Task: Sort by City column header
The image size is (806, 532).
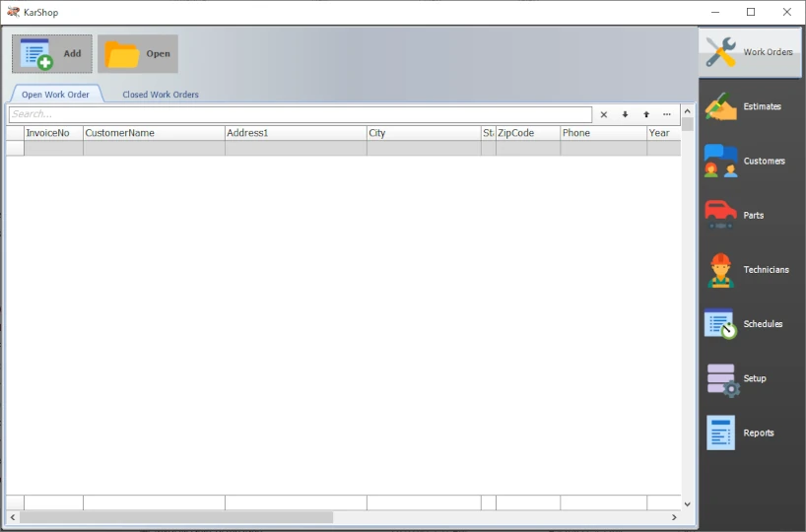Action: coord(424,133)
